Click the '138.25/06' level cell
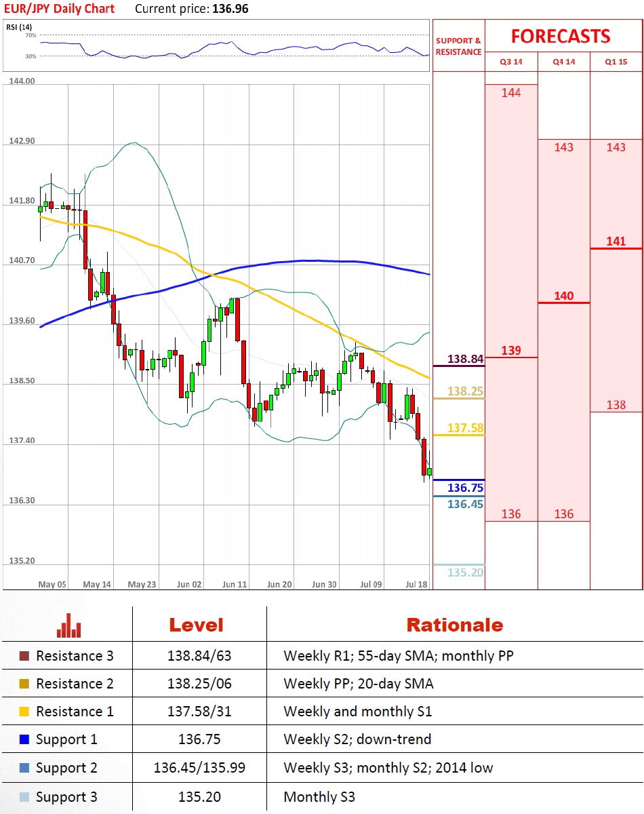This screenshot has height=814, width=644. pyautogui.click(x=199, y=684)
